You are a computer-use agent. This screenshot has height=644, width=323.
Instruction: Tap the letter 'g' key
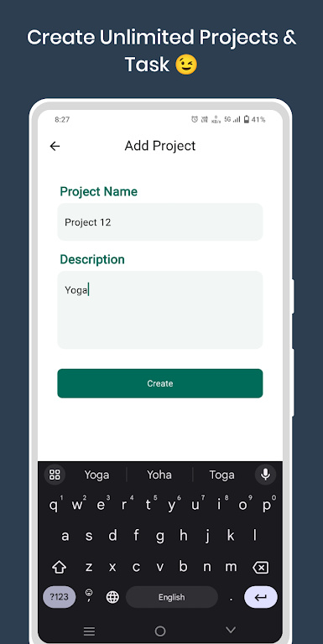click(160, 536)
